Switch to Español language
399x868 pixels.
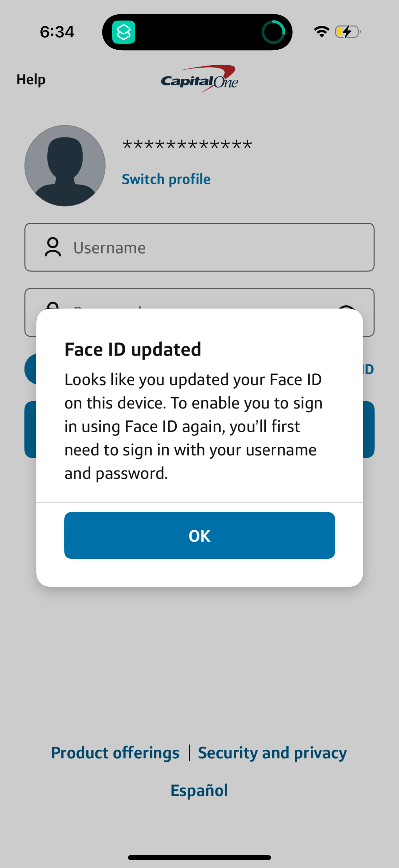coord(199,790)
